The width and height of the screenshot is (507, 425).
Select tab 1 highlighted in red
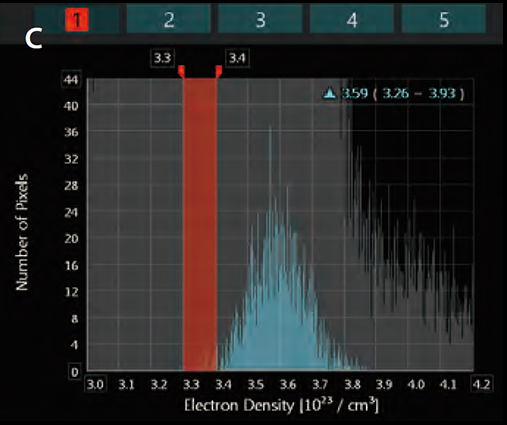tap(77, 19)
